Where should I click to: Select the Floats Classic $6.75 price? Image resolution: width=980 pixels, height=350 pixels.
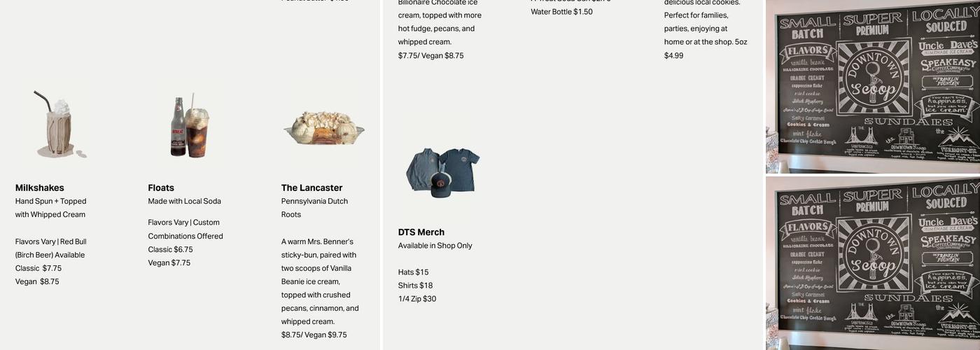pyautogui.click(x=170, y=250)
